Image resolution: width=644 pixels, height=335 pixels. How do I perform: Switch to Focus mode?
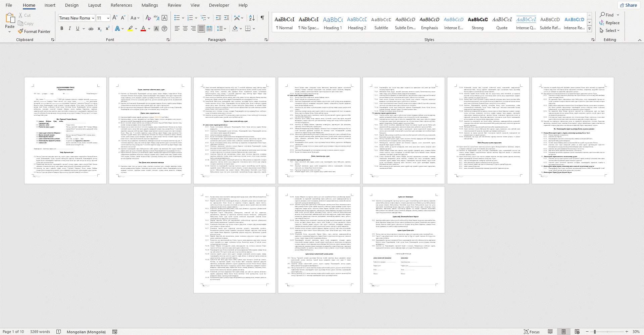point(532,332)
